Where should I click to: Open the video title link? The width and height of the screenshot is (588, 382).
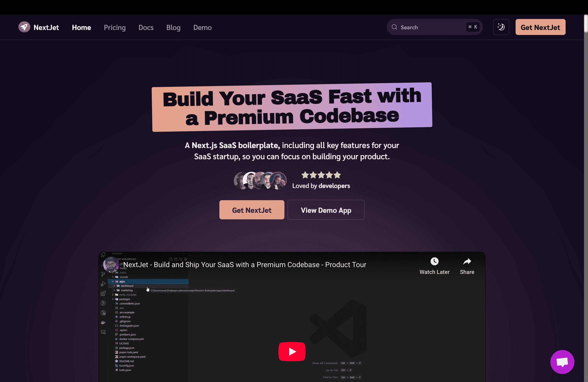[x=245, y=265]
